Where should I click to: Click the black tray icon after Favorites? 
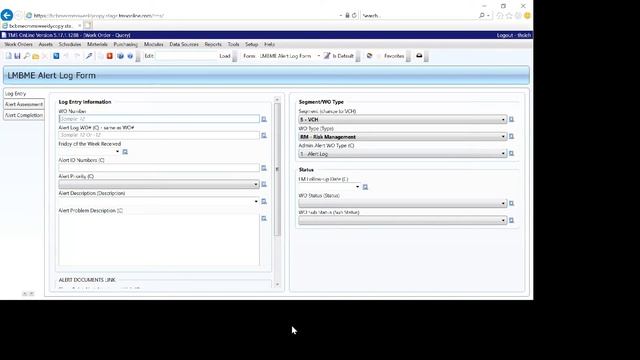point(419,56)
